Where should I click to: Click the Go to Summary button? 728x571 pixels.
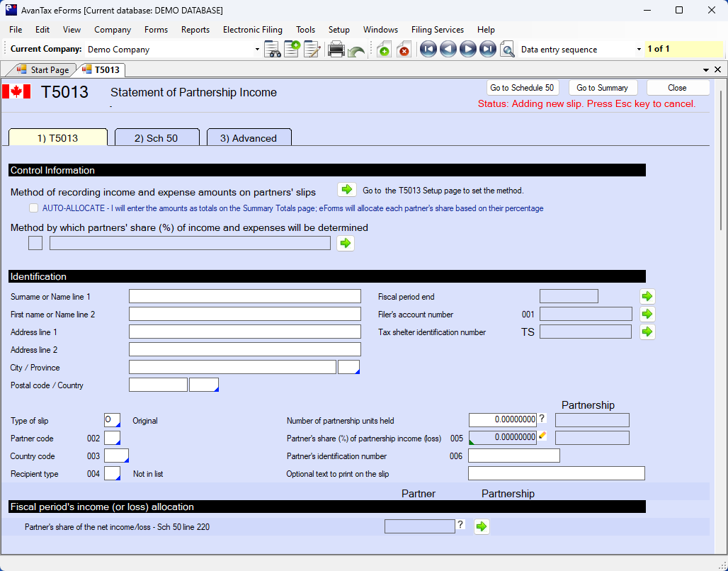[x=602, y=88]
